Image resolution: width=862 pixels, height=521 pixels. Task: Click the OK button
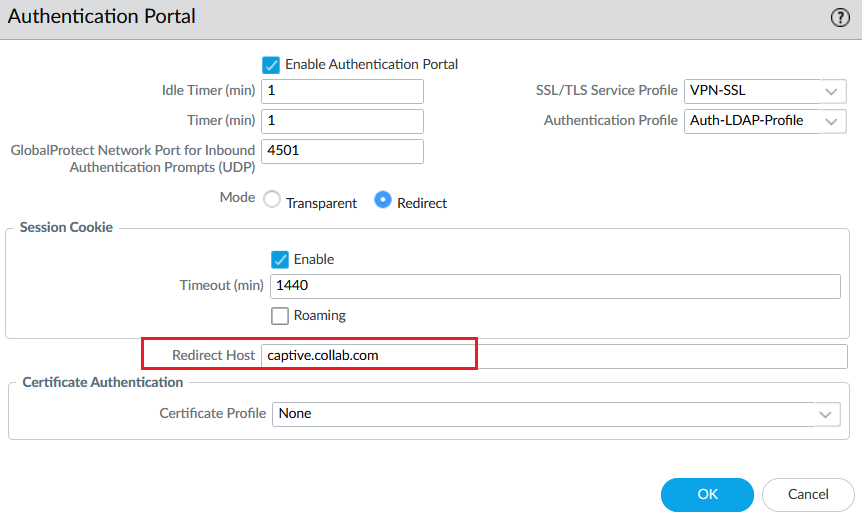(x=707, y=494)
